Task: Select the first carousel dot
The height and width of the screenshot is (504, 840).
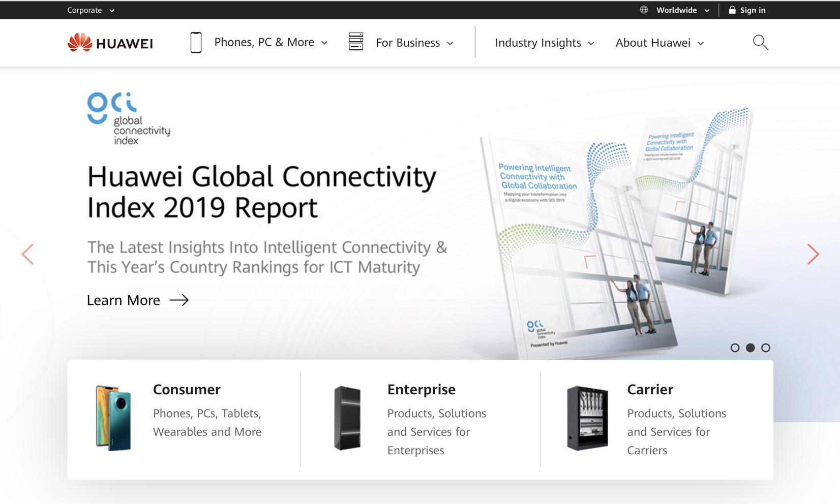Action: pyautogui.click(x=735, y=348)
